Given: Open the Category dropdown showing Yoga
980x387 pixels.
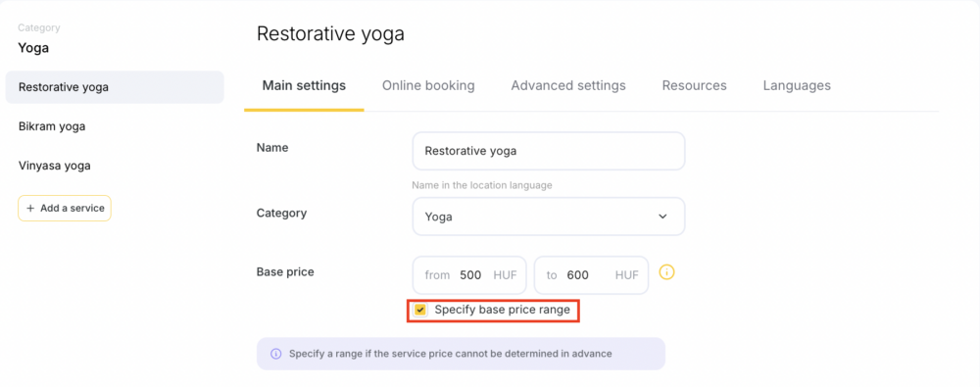Looking at the screenshot, I should pos(549,217).
